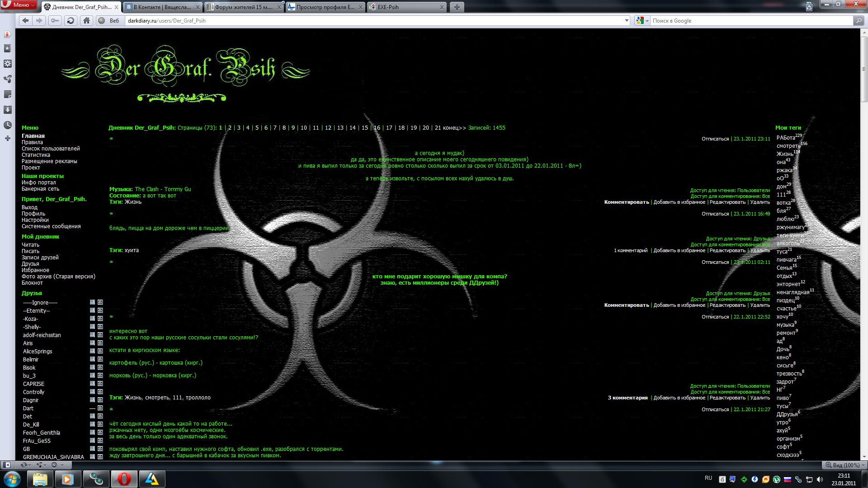
Task: Click the reload page button
Action: [71, 20]
